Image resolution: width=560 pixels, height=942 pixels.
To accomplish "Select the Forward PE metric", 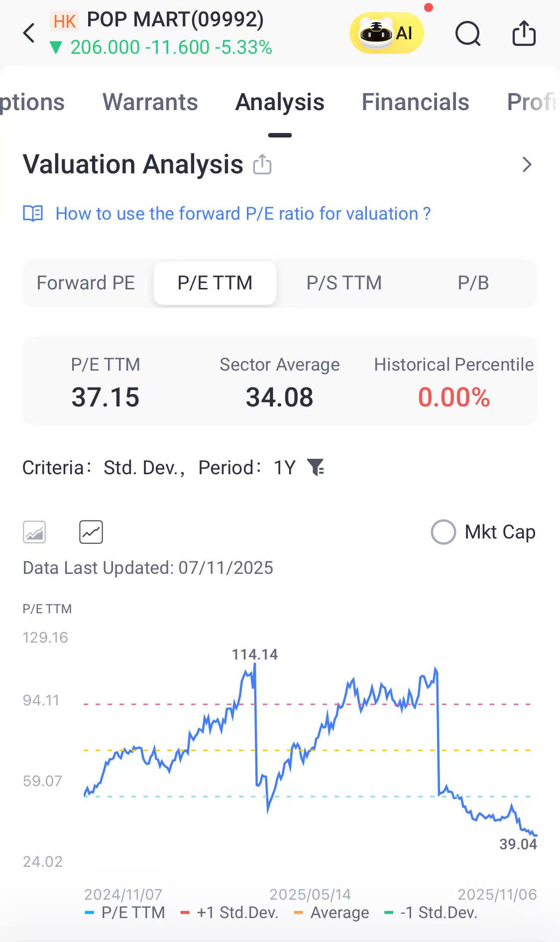I will pyautogui.click(x=86, y=283).
